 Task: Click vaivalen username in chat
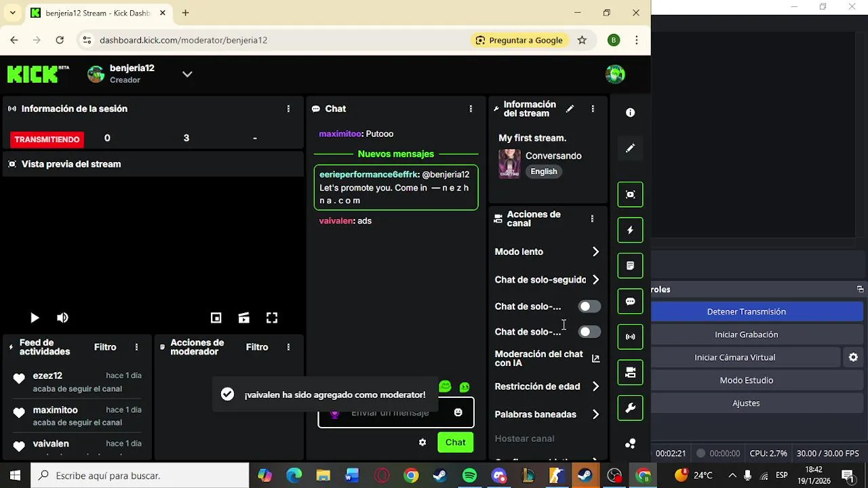(336, 220)
